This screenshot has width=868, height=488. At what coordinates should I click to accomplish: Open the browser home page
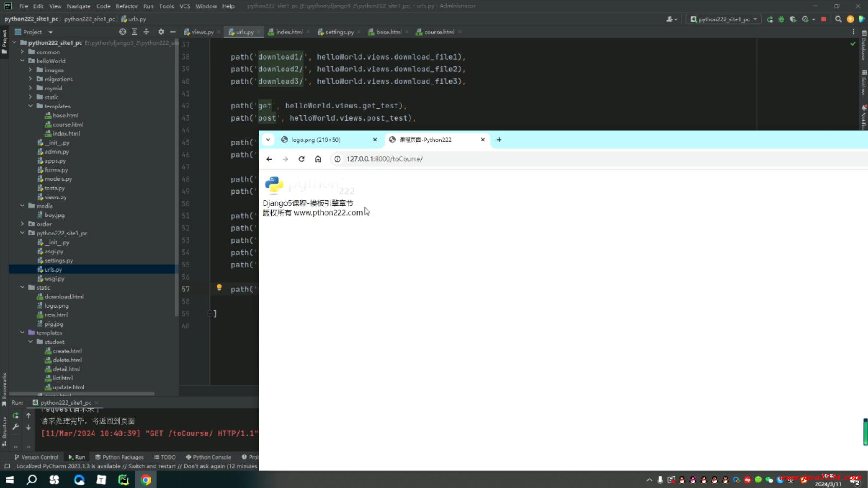tap(318, 159)
